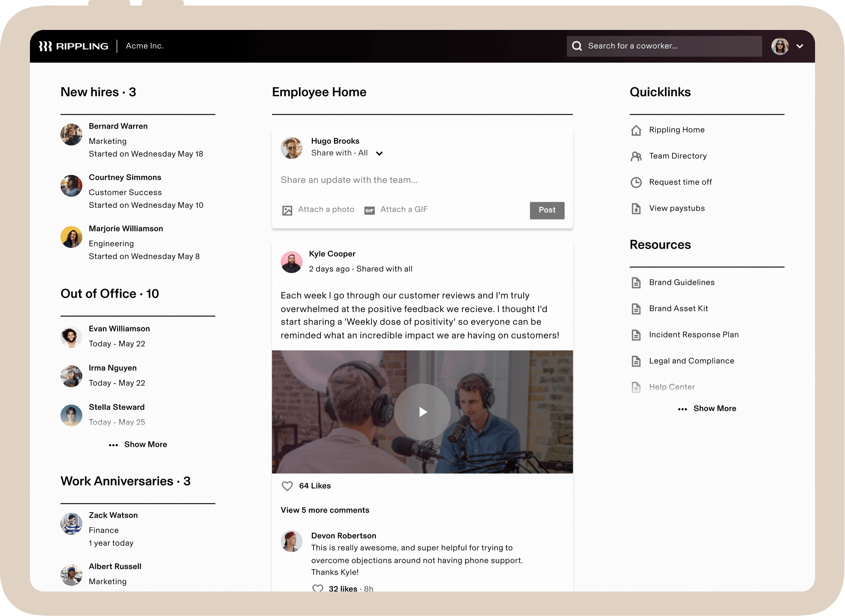Open the Incident Response Plan resource

693,335
